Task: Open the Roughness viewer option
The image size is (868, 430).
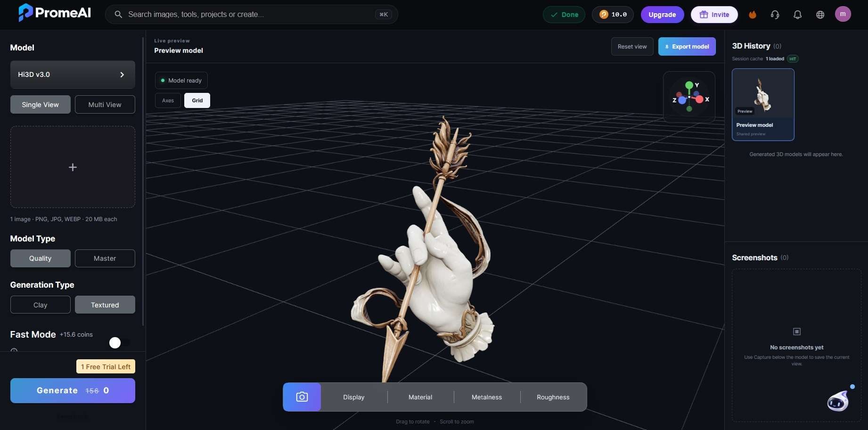Action: [x=553, y=397]
